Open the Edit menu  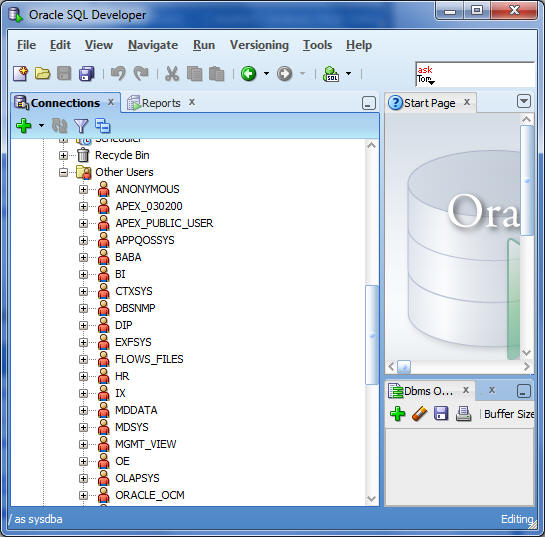[x=60, y=45]
